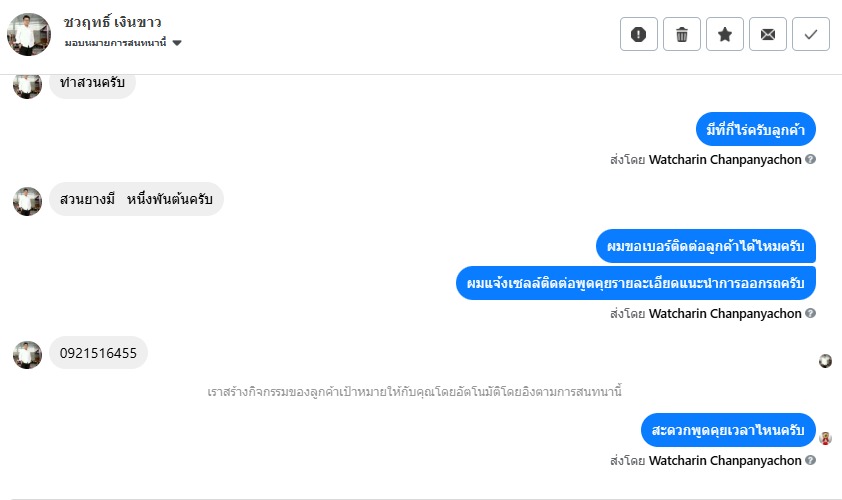
Task: Delete conversation with the trash icon
Action: click(x=682, y=34)
